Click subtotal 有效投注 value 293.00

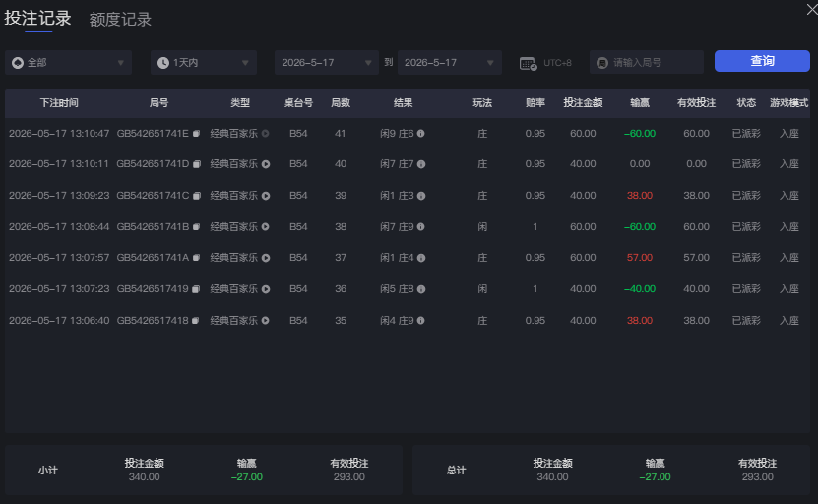click(x=349, y=476)
